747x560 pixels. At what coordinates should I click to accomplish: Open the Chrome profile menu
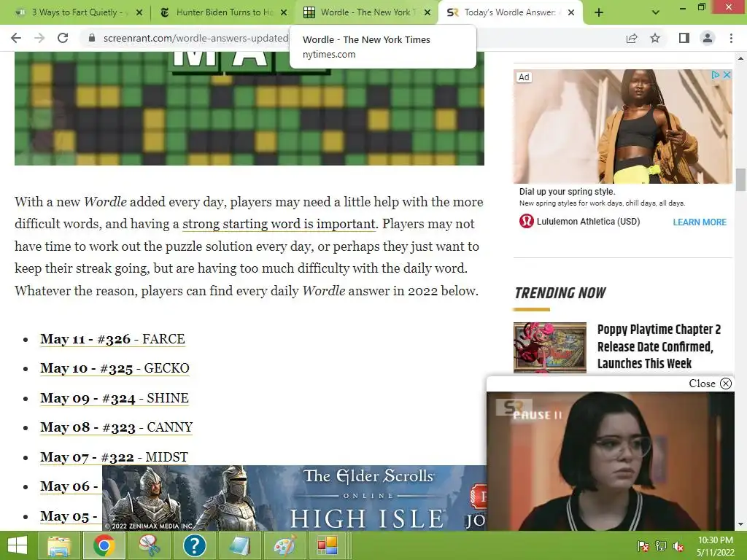click(x=708, y=38)
